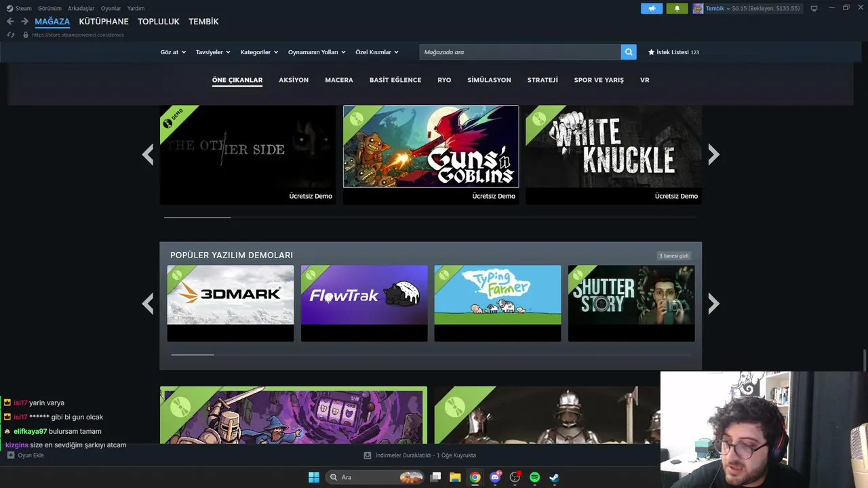This screenshot has width=868, height=488.
Task: Select the SİMÜLASYON demo tab
Action: coord(489,80)
